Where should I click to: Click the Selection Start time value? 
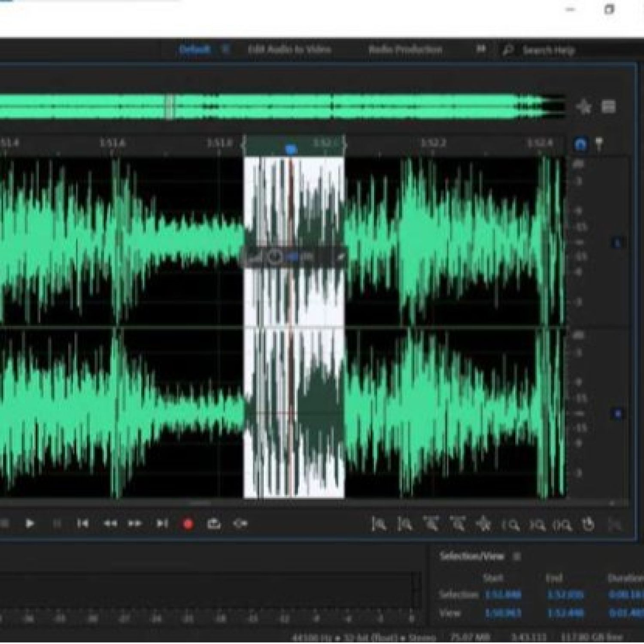point(503,595)
